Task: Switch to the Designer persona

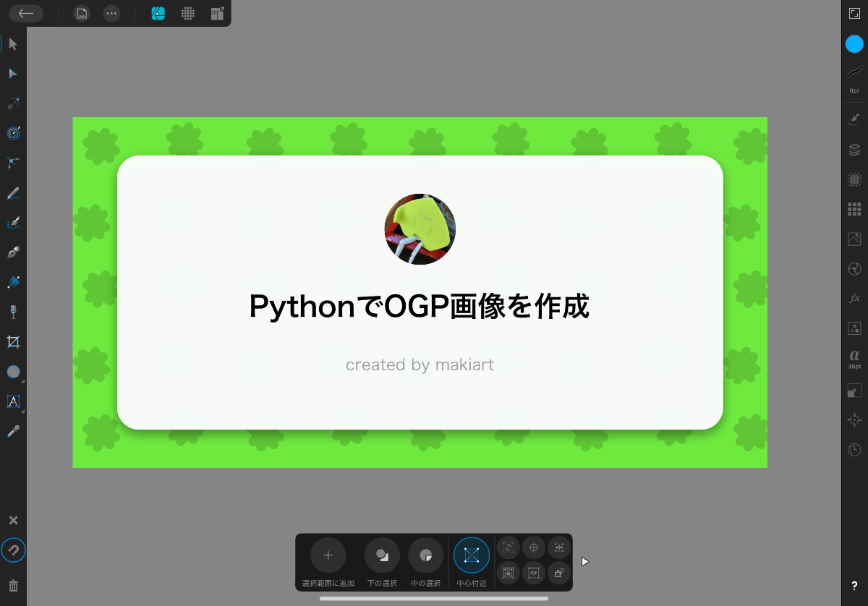Action: click(x=158, y=13)
